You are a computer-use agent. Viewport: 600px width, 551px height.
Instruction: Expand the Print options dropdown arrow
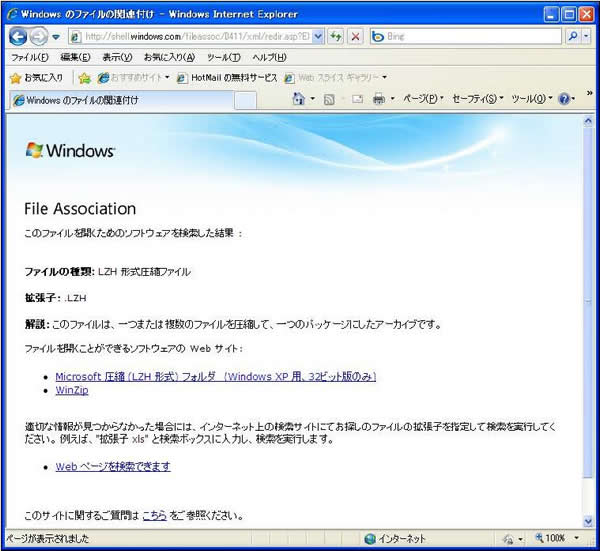(x=392, y=99)
